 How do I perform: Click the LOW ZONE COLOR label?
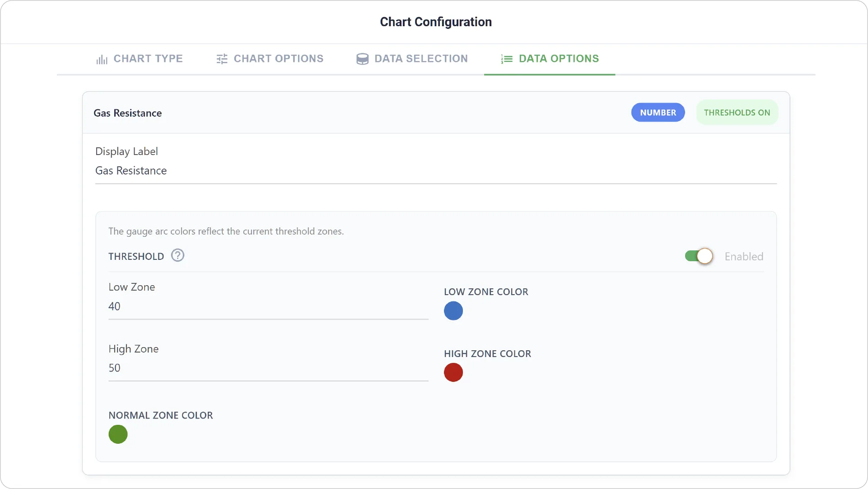tap(486, 292)
